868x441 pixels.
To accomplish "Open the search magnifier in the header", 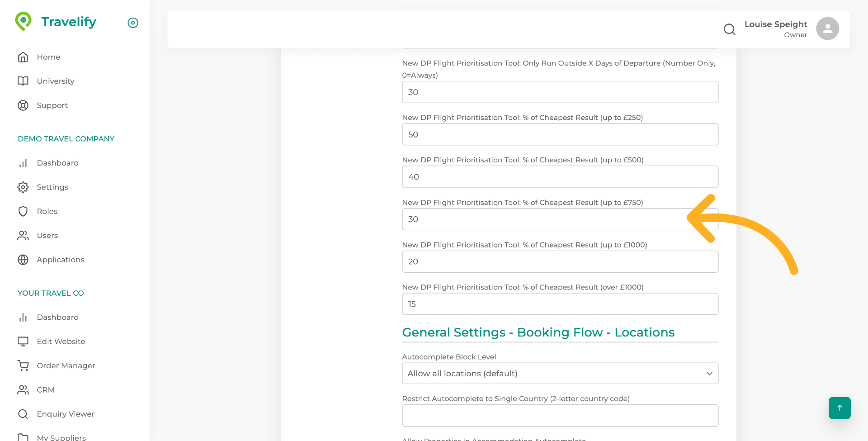I will [729, 29].
